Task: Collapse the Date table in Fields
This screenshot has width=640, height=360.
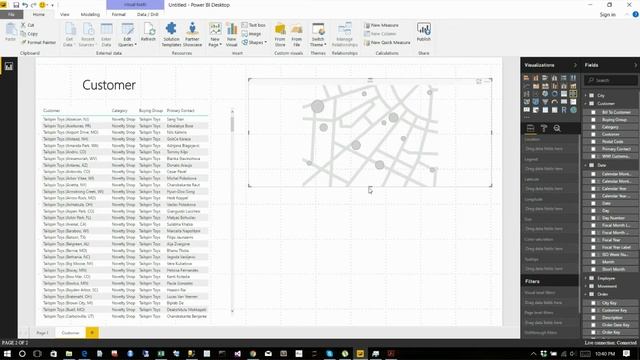Action: (x=586, y=165)
